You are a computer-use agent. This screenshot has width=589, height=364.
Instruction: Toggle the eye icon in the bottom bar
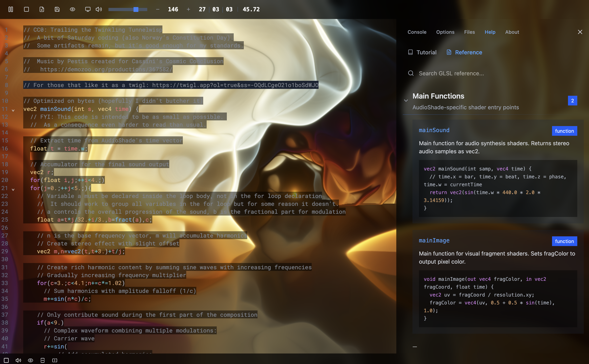pyautogui.click(x=31, y=360)
